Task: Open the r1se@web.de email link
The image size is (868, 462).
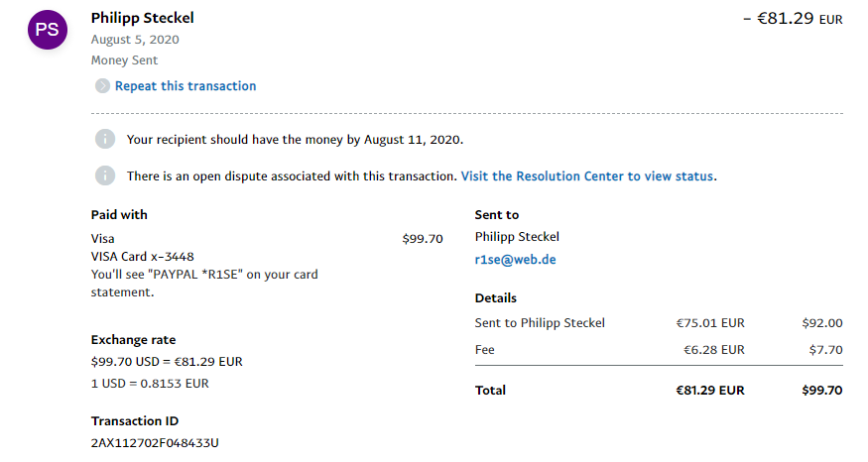Action: pos(515,258)
